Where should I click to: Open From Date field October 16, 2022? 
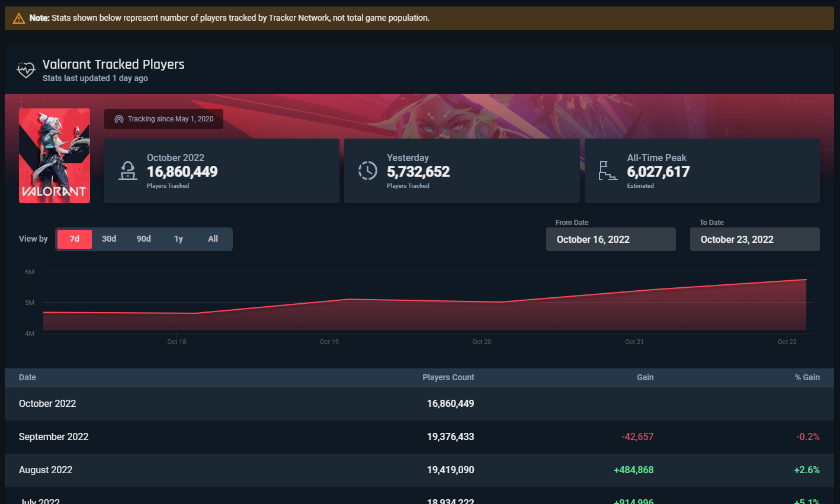tap(611, 239)
